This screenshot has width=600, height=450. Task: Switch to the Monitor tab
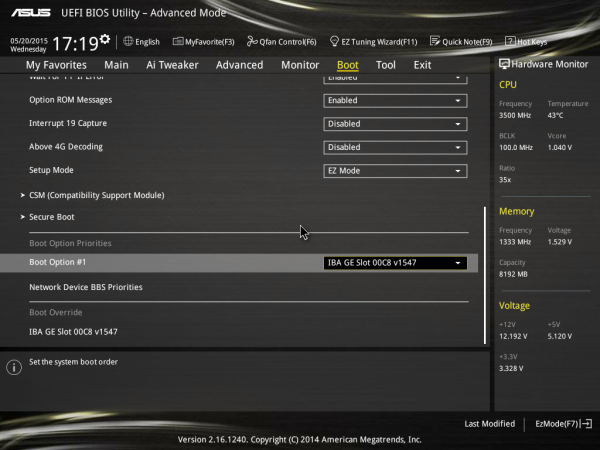[x=300, y=65]
